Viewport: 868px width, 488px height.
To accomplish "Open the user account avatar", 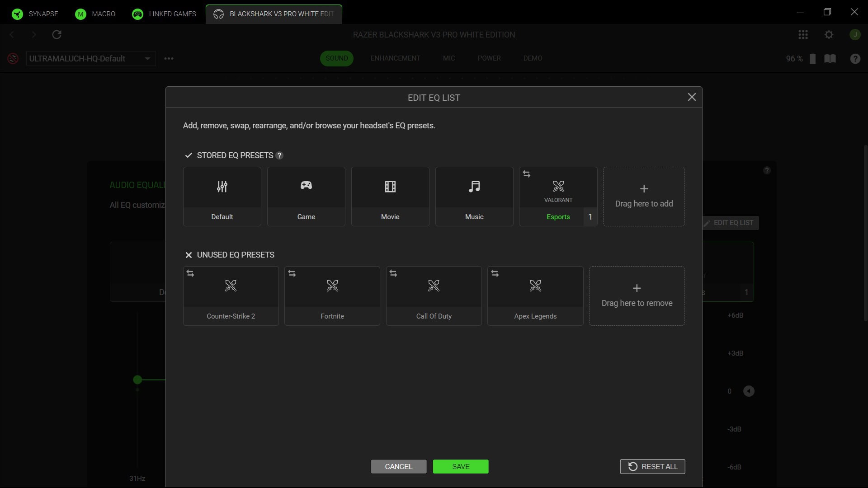I will click(854, 35).
